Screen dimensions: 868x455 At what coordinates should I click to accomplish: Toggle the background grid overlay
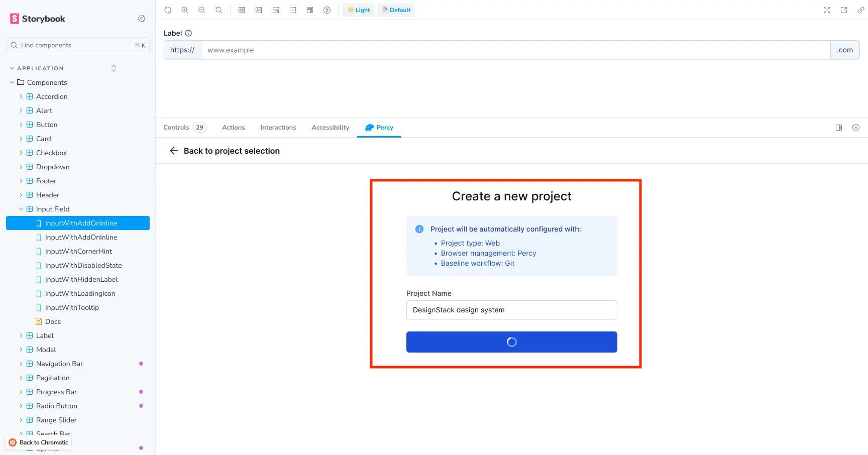242,10
